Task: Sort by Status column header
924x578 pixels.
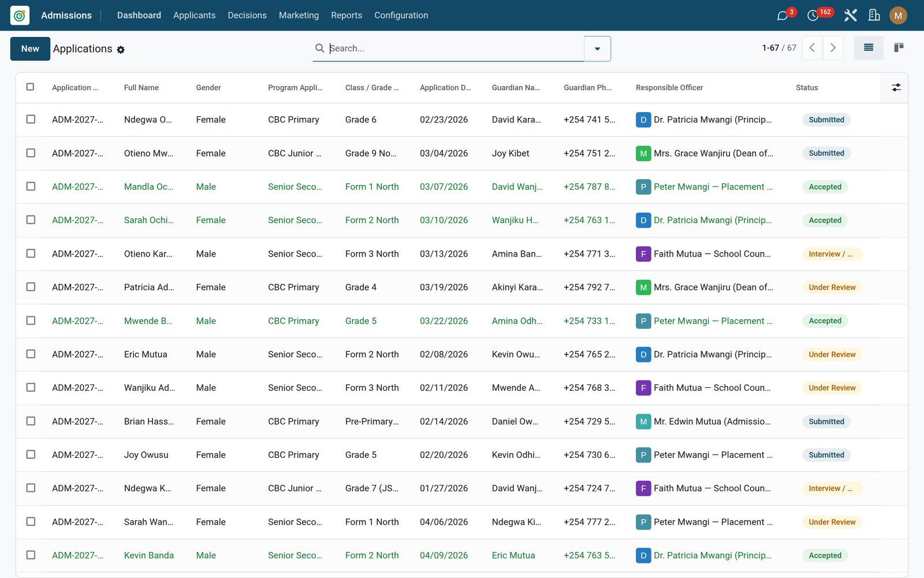Action: pos(807,88)
